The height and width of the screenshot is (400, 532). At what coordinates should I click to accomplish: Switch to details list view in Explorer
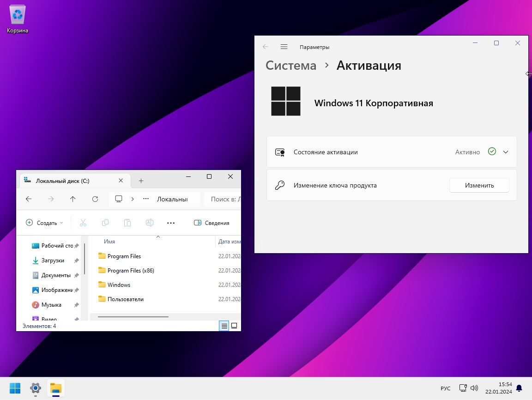tap(224, 326)
